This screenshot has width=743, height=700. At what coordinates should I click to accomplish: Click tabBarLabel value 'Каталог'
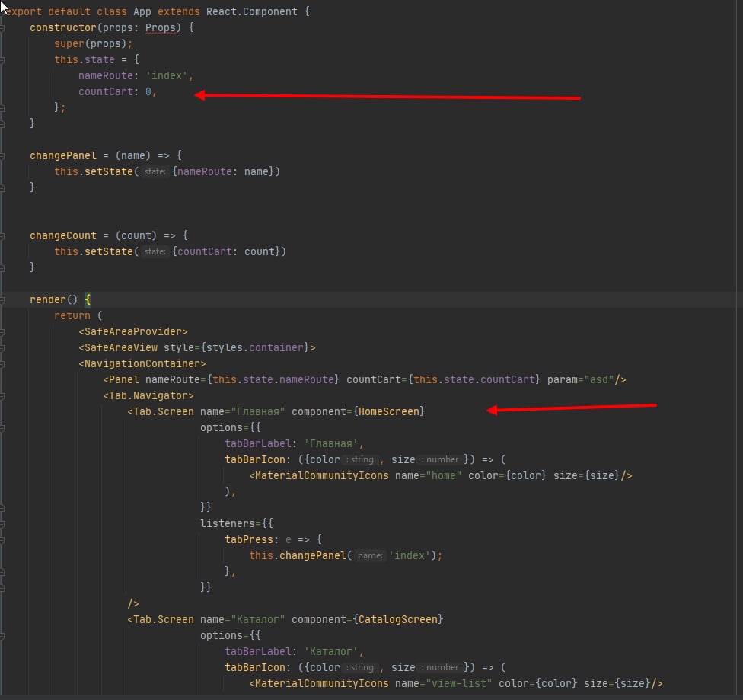[x=330, y=651]
